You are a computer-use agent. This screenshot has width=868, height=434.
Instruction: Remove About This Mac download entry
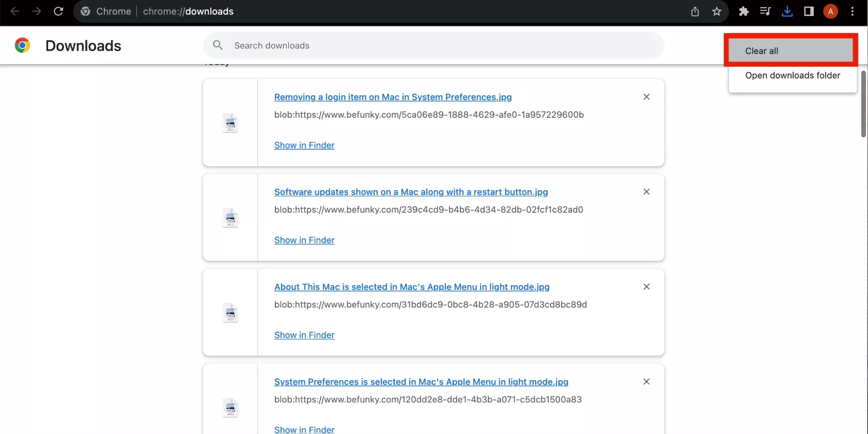point(646,287)
